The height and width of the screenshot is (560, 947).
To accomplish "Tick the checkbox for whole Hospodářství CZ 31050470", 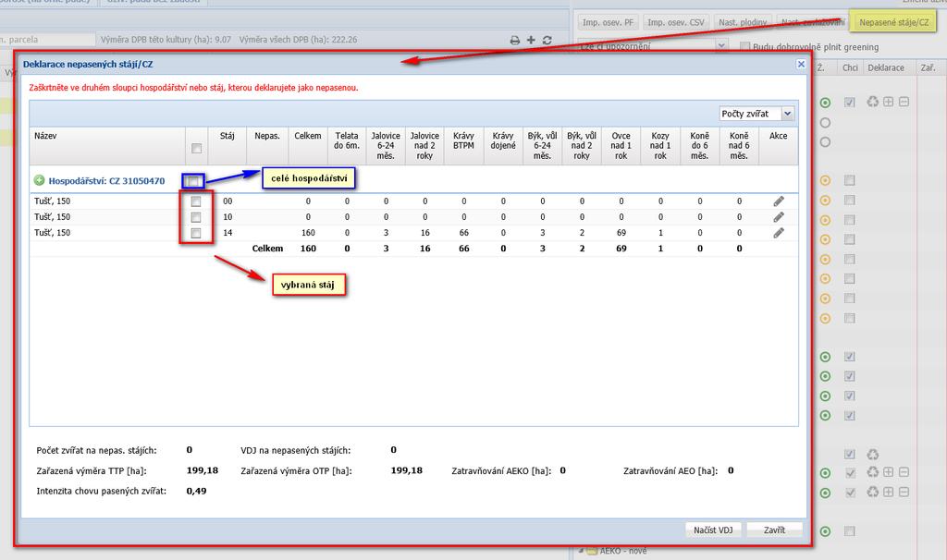I will pos(192,180).
